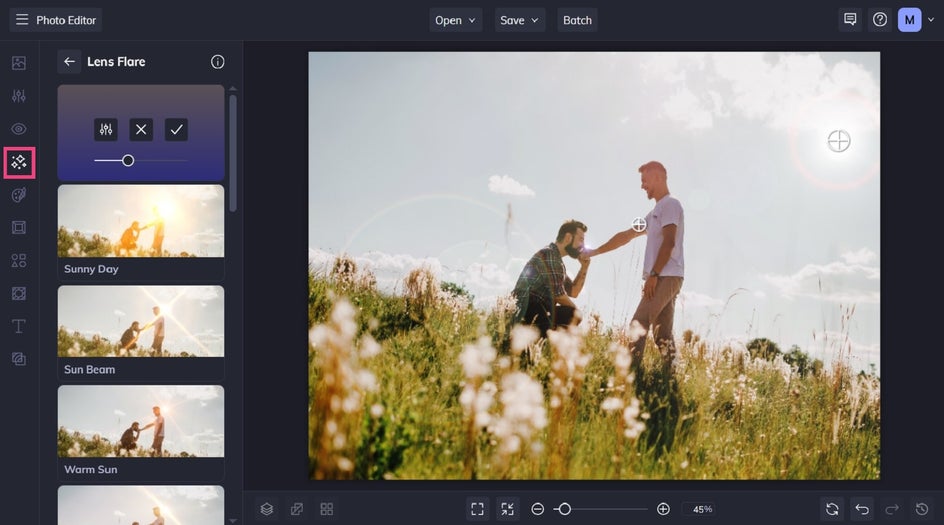Click the flare crosshair handle near men's hands
The image size is (944, 525).
pos(639,225)
